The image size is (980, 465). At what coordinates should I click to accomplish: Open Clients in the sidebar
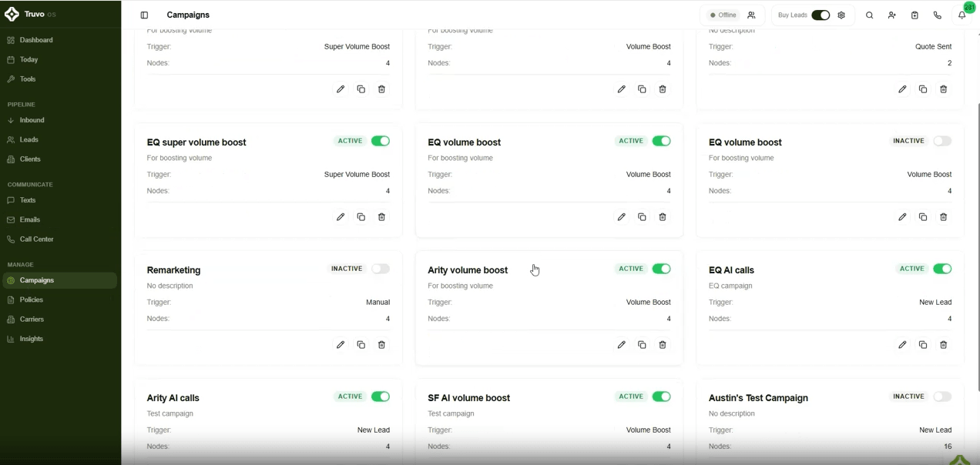click(x=59, y=159)
